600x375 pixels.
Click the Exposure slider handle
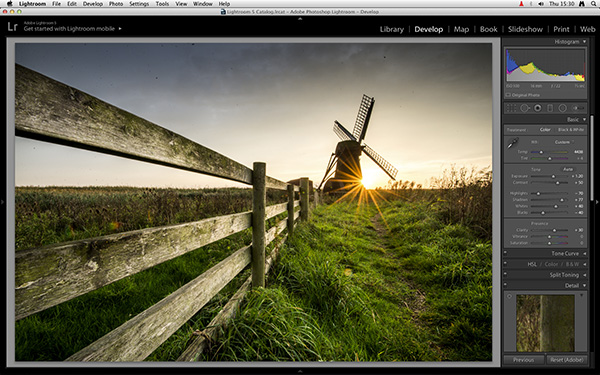tap(553, 176)
